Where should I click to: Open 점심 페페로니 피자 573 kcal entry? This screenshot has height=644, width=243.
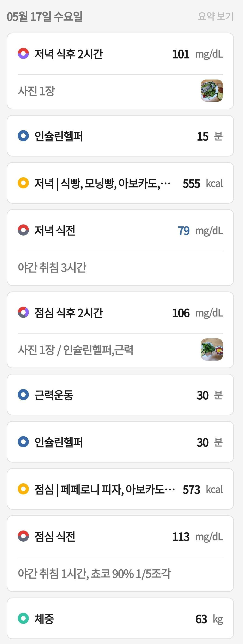pos(120,489)
